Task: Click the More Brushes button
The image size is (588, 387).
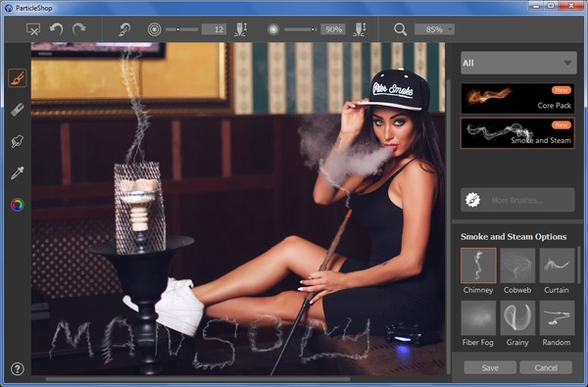Action: pos(517,200)
